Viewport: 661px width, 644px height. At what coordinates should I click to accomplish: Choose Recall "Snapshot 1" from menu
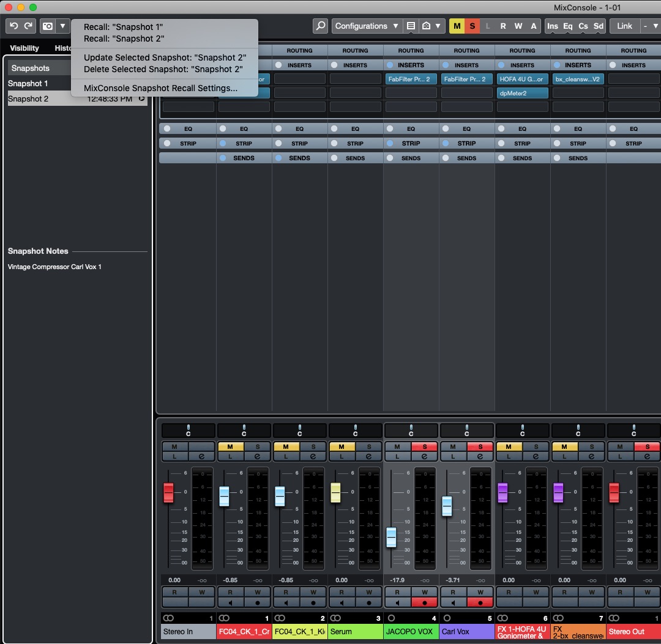point(123,27)
